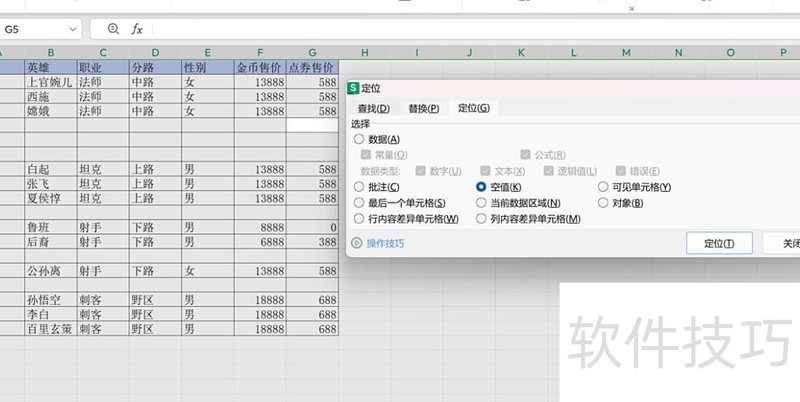Select the 空值(K) radio option
Screen dimensions: 800x402
point(482,187)
